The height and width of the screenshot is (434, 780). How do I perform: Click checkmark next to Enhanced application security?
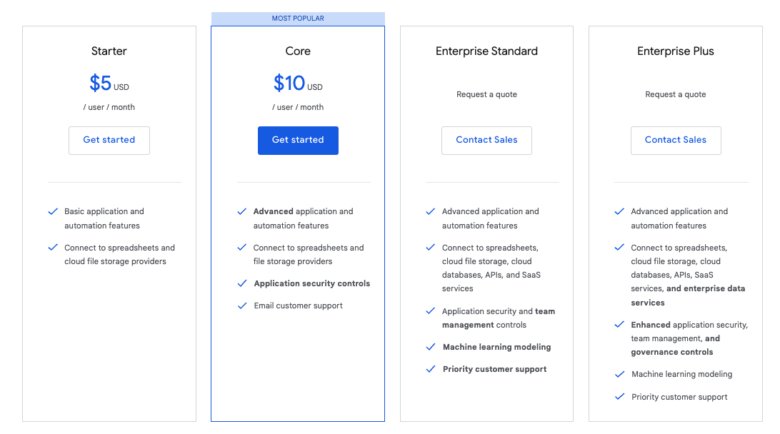[x=619, y=325]
